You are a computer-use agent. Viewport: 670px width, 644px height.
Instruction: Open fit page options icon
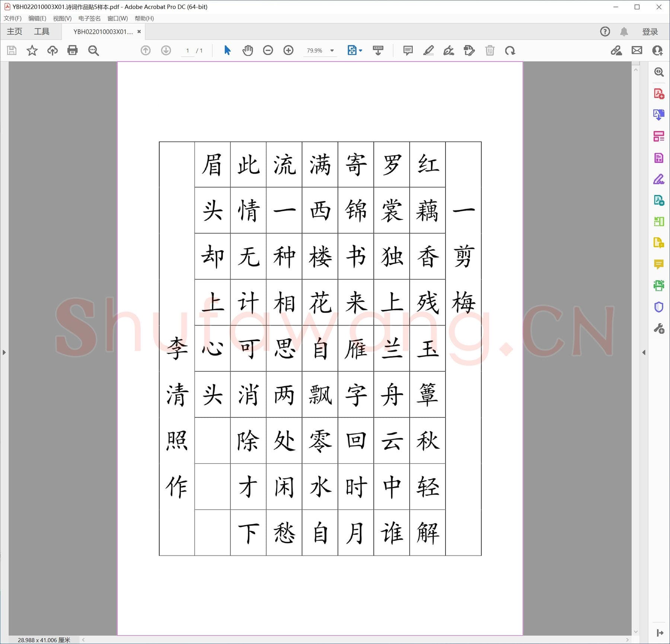[x=354, y=50]
